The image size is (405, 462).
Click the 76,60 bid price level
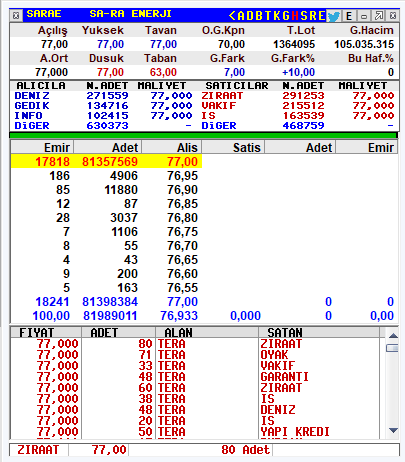point(182,274)
